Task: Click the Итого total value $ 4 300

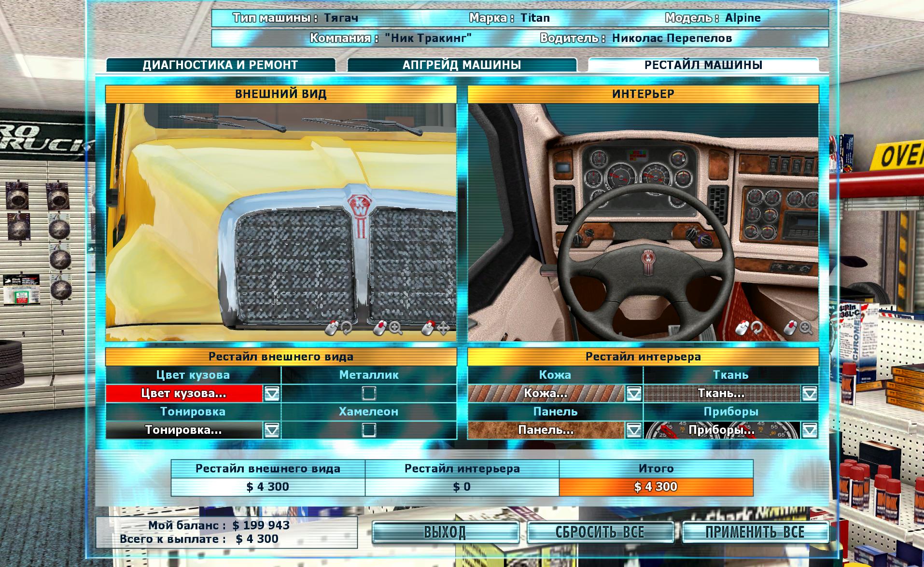Action: tap(656, 487)
